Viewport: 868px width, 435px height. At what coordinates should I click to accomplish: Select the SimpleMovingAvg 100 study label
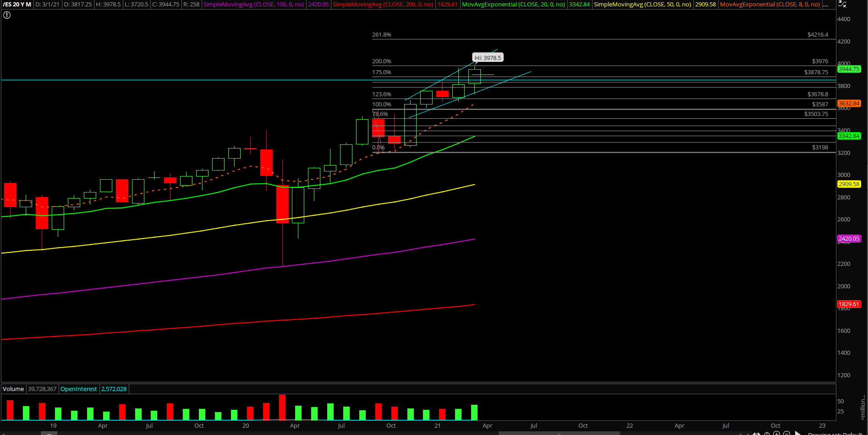coord(253,5)
